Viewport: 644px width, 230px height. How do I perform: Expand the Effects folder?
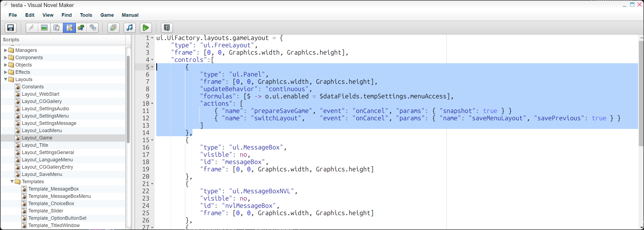(x=5, y=72)
